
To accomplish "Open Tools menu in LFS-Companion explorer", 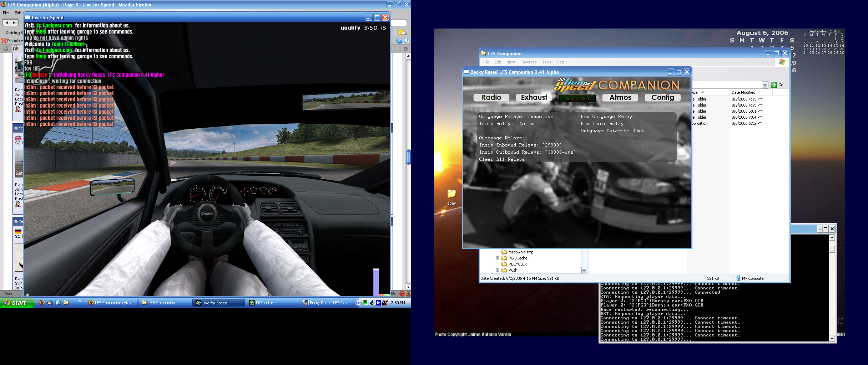I will tap(547, 62).
